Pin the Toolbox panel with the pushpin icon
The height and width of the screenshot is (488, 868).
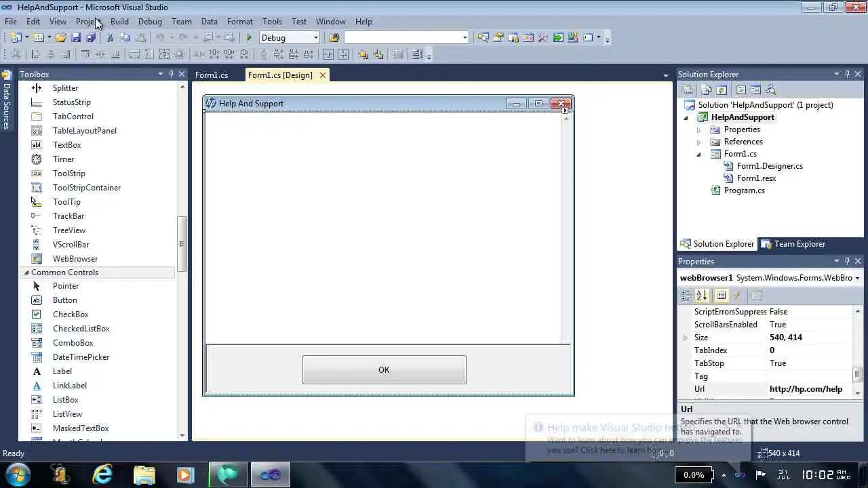[x=171, y=74]
